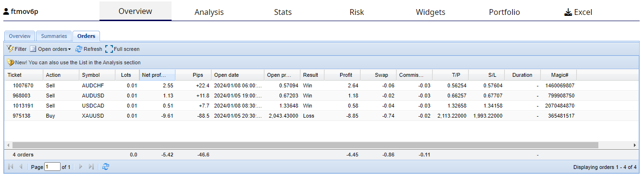
Task: Open the Portfolio tab
Action: tap(504, 12)
